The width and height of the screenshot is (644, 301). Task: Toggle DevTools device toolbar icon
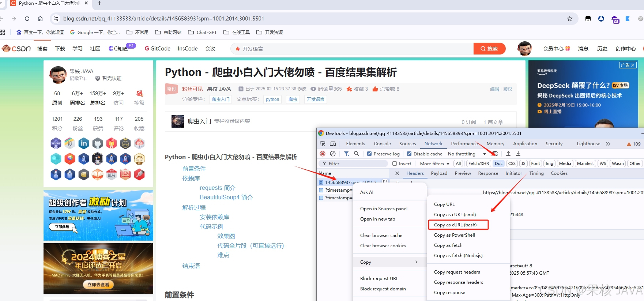coord(333,144)
